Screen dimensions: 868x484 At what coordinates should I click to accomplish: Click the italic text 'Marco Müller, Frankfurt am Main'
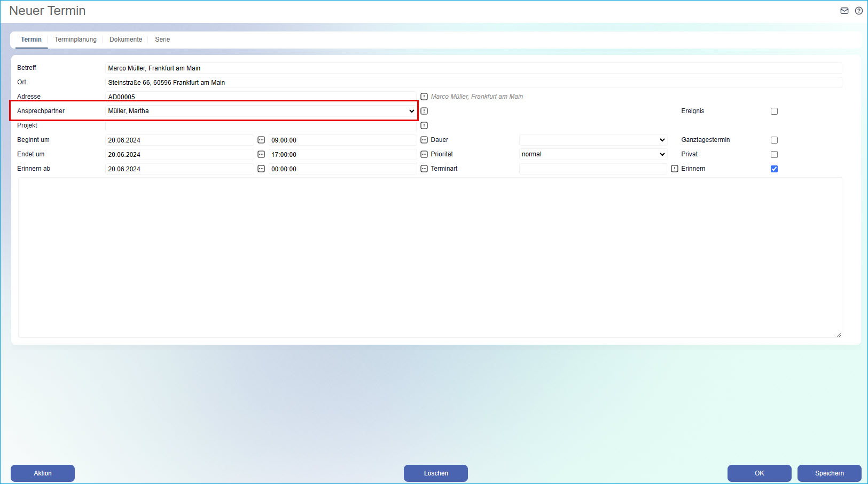click(x=477, y=97)
